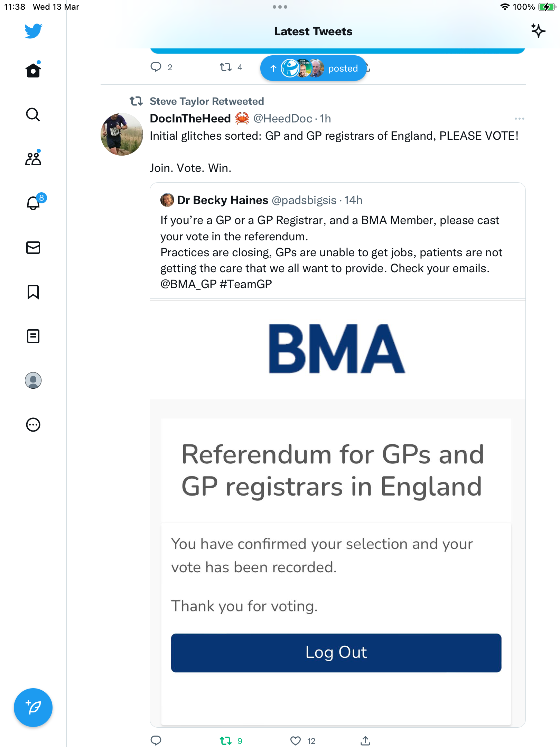Jump to new tweets via the posted pill
This screenshot has height=747, width=560.
(x=314, y=68)
